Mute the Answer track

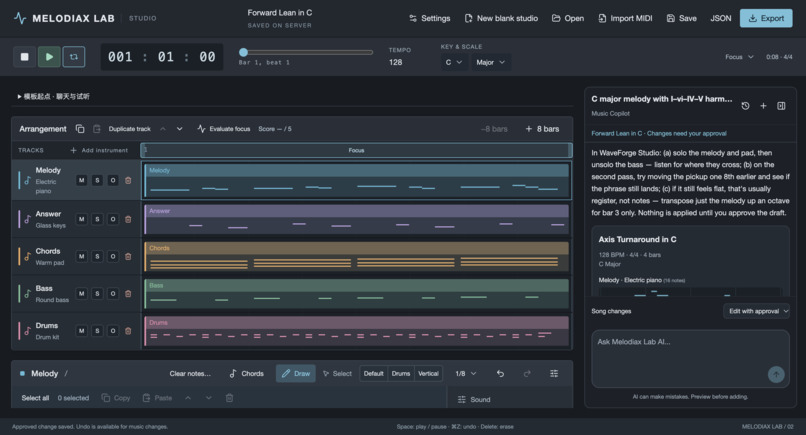point(81,219)
